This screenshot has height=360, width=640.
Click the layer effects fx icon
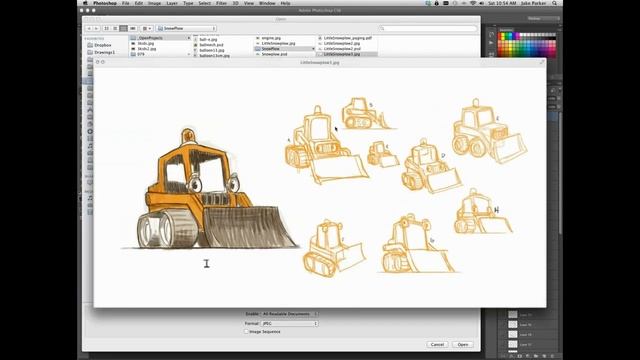click(512, 356)
